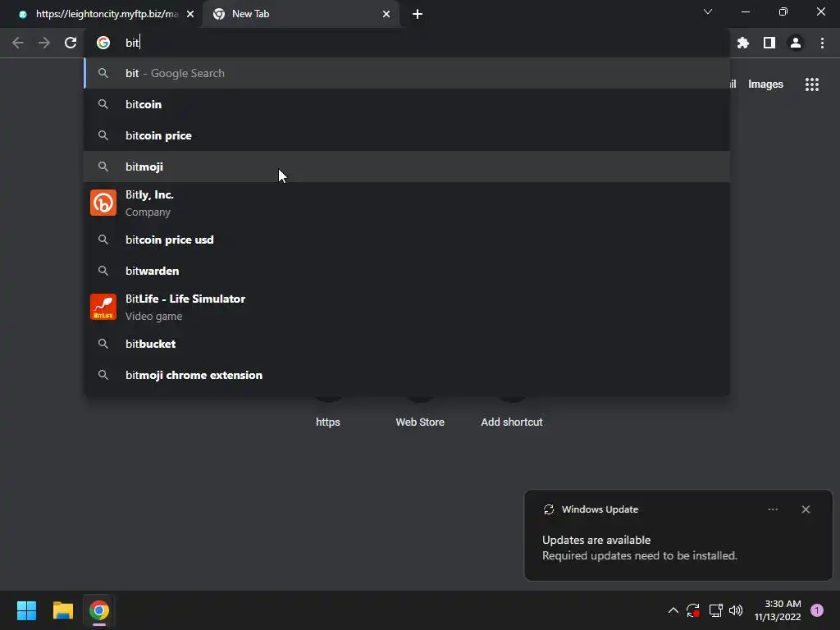Click the Chrome taskbar icon
840x630 pixels.
[99, 610]
